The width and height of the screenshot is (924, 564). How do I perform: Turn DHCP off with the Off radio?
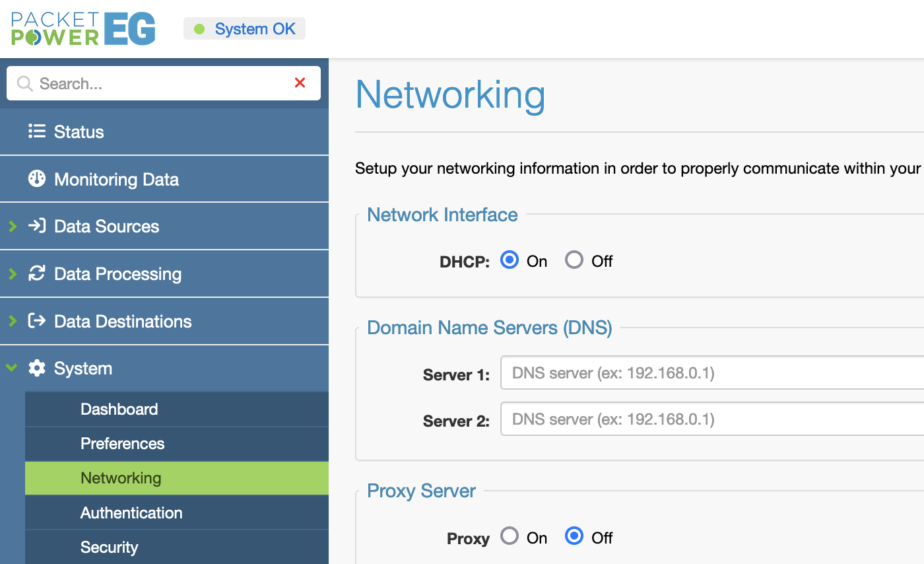574,260
